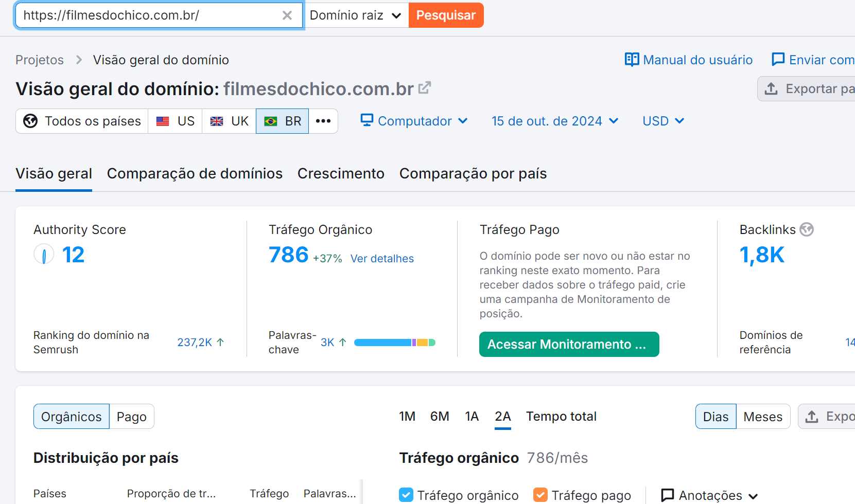This screenshot has width=855, height=504.
Task: Click the Proporção de tr... column header
Action: coord(171,494)
